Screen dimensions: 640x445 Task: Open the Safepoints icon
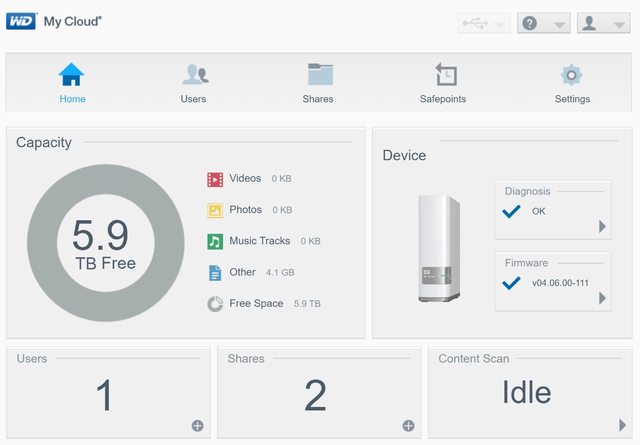[x=444, y=75]
